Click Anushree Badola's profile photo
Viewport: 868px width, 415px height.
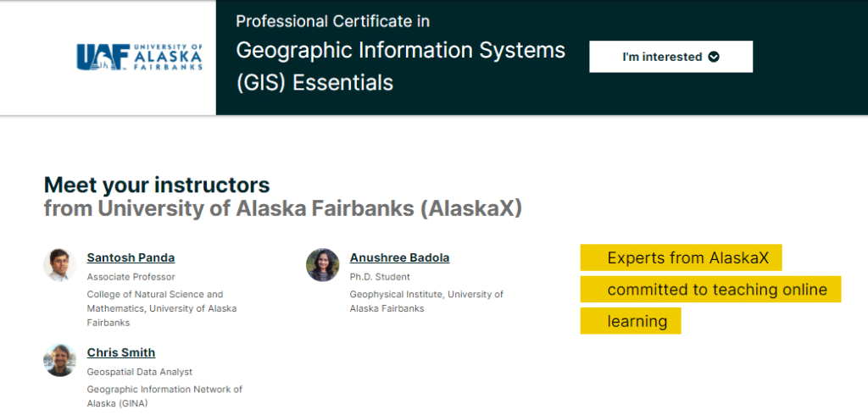tap(323, 265)
